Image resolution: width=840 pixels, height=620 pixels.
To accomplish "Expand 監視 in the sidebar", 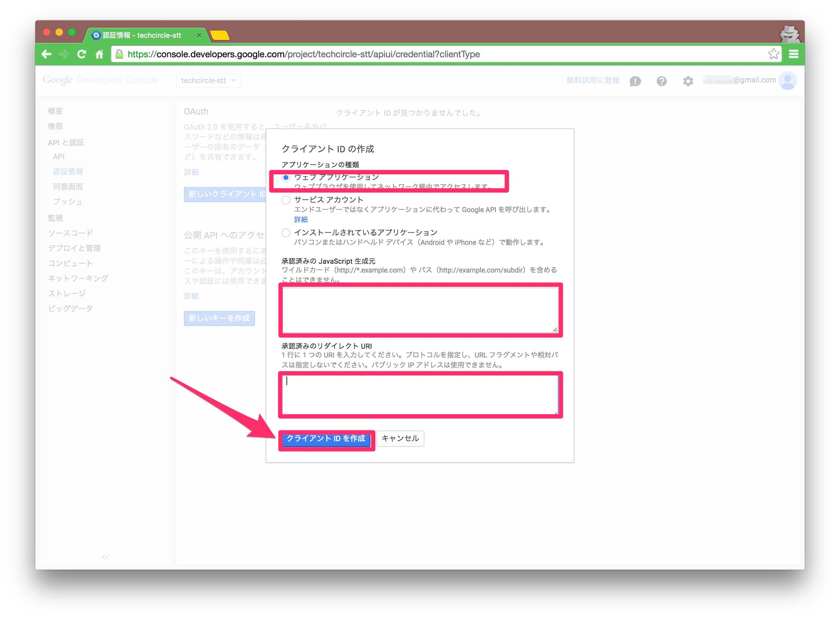I will [55, 218].
